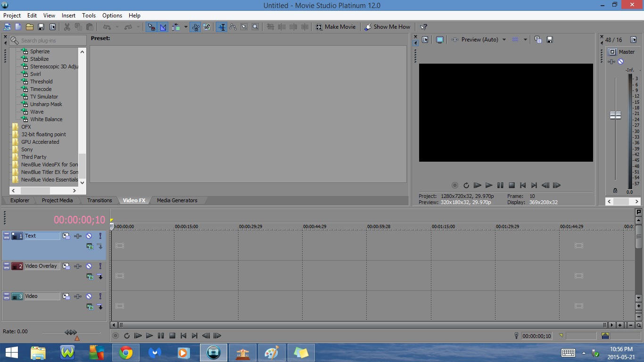This screenshot has height=362, width=644.
Task: Click timeline Go to End button
Action: 195,336
